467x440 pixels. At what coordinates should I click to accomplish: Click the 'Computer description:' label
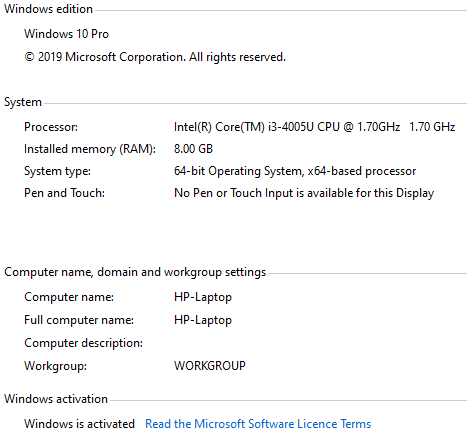(83, 343)
